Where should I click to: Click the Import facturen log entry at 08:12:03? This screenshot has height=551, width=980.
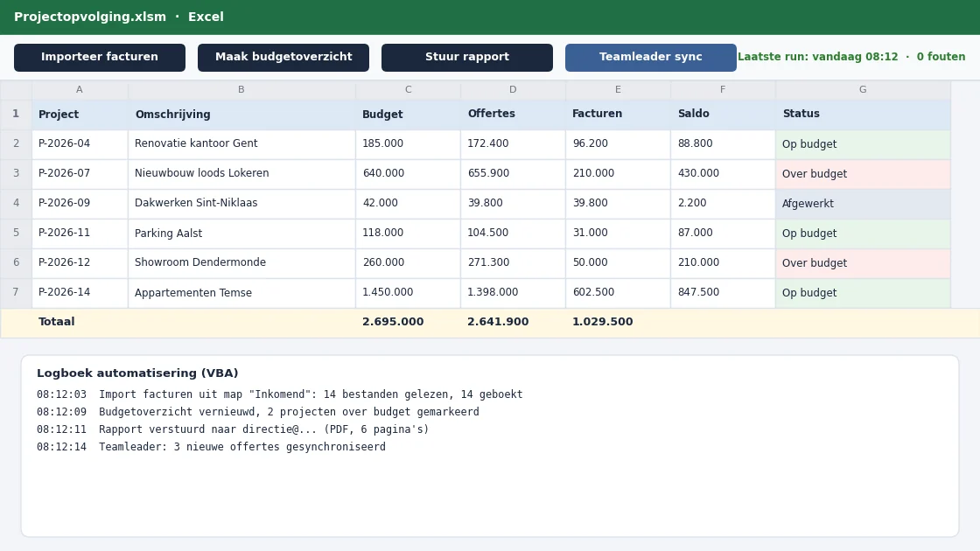279,394
